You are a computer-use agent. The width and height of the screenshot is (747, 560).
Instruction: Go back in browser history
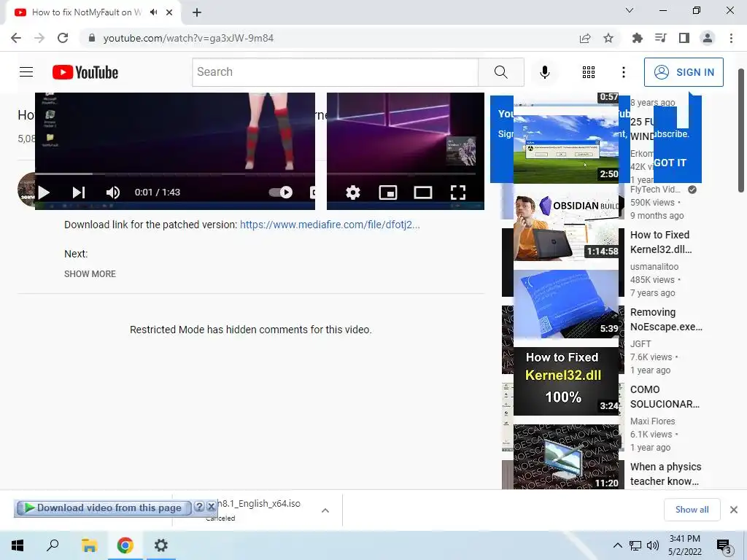[x=16, y=38]
